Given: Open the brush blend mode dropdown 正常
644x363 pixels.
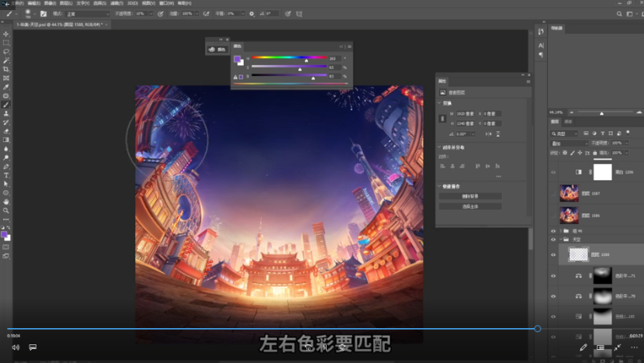Looking at the screenshot, I should pos(88,13).
